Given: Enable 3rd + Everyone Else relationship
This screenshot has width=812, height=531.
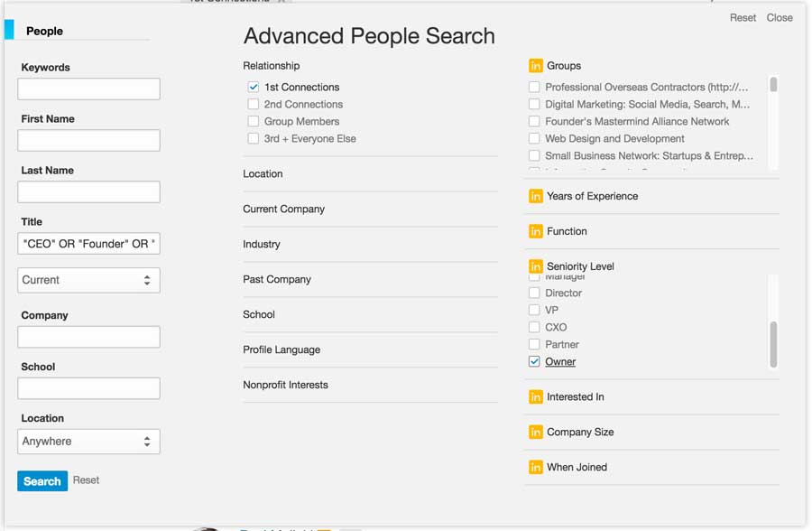Looking at the screenshot, I should [254, 138].
